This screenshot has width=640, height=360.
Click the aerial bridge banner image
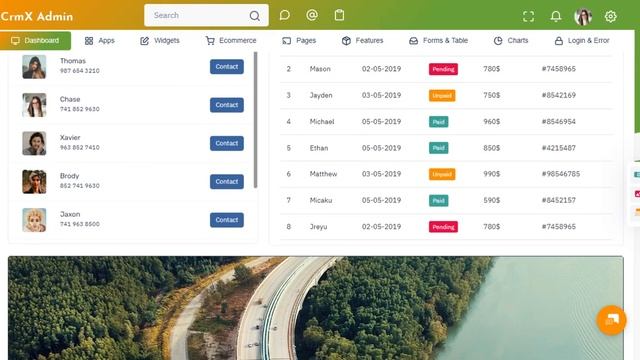[x=316, y=308]
